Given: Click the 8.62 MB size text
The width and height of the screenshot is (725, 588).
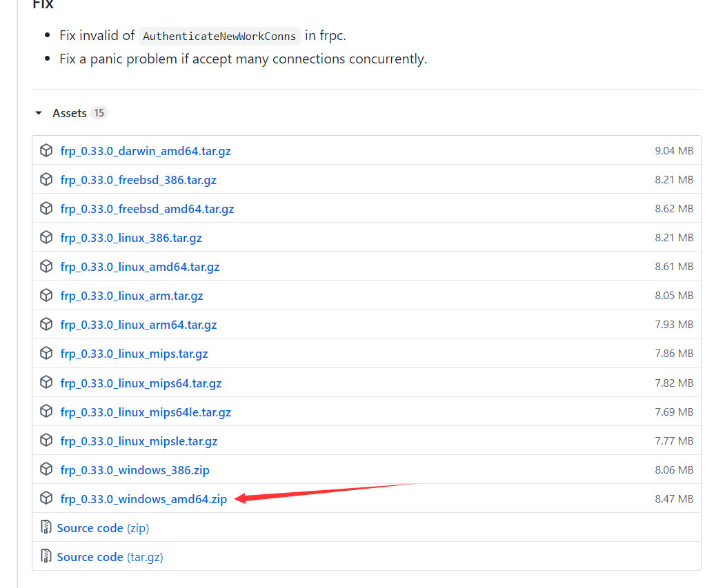Looking at the screenshot, I should [x=674, y=209].
